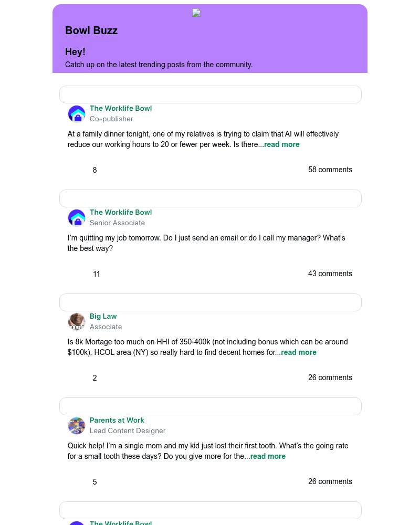Viewport: 420px width, 525px height.
Task: Open the 26 comments on the mortgage post
Action: 330,378
